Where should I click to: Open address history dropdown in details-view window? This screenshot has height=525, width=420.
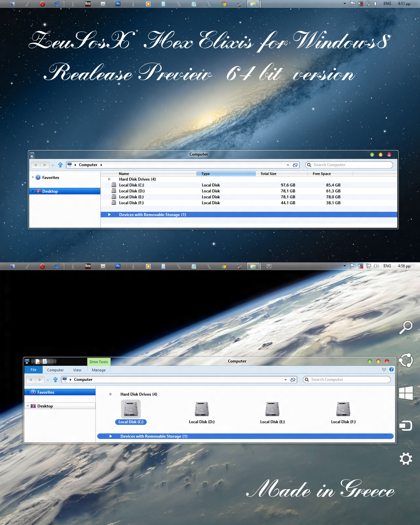point(288,165)
